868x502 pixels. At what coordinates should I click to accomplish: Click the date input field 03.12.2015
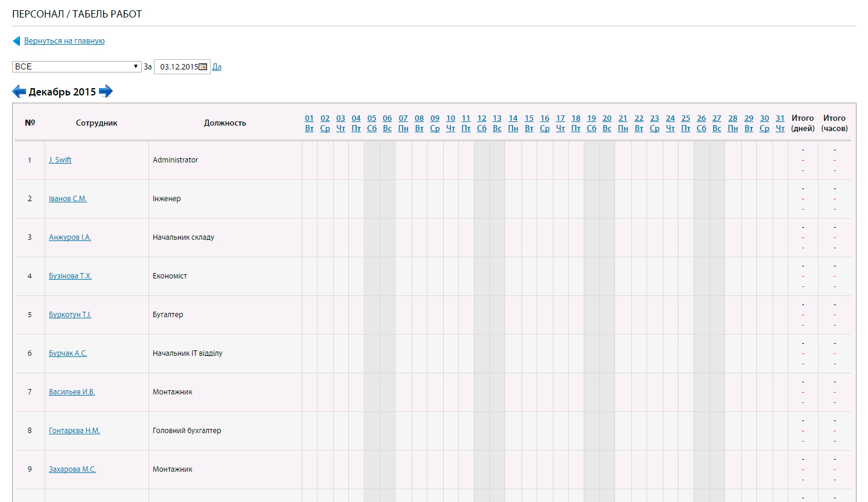pos(178,67)
